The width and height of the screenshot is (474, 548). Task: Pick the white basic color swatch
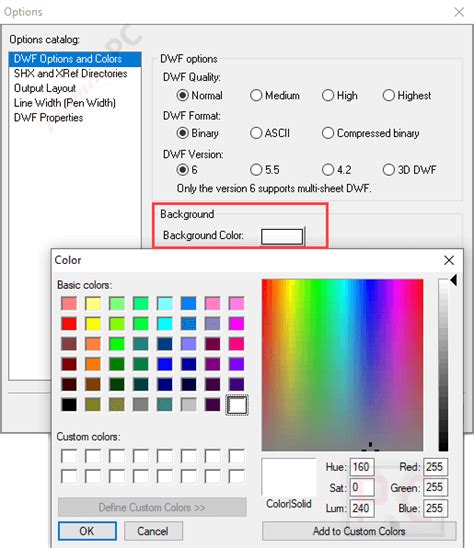237,405
